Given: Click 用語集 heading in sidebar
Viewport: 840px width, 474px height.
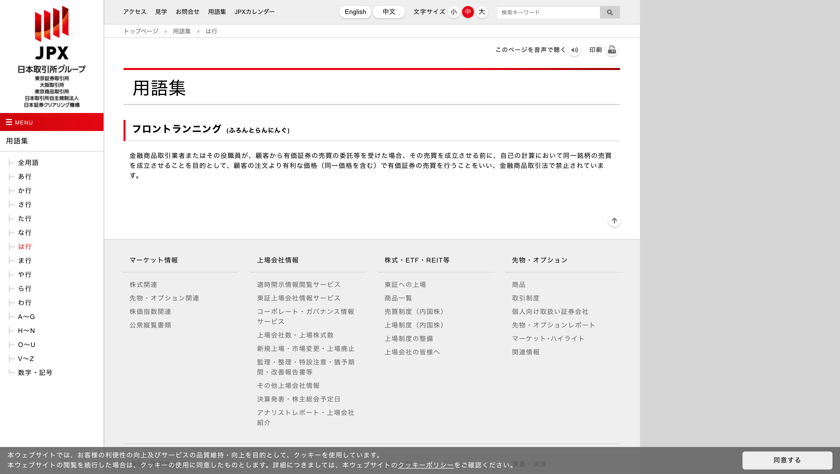Looking at the screenshot, I should (17, 141).
